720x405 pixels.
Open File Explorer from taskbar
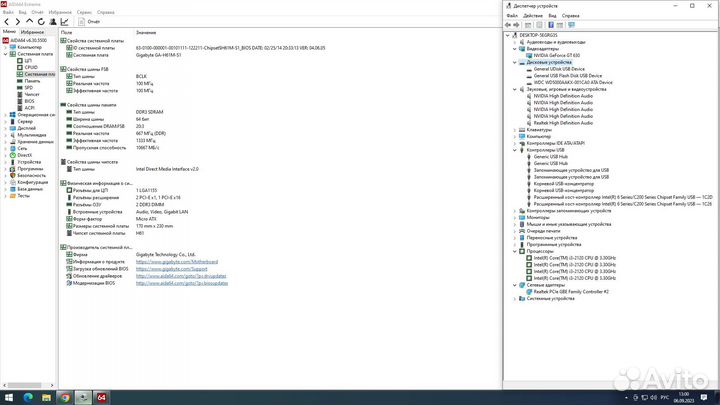(46, 397)
